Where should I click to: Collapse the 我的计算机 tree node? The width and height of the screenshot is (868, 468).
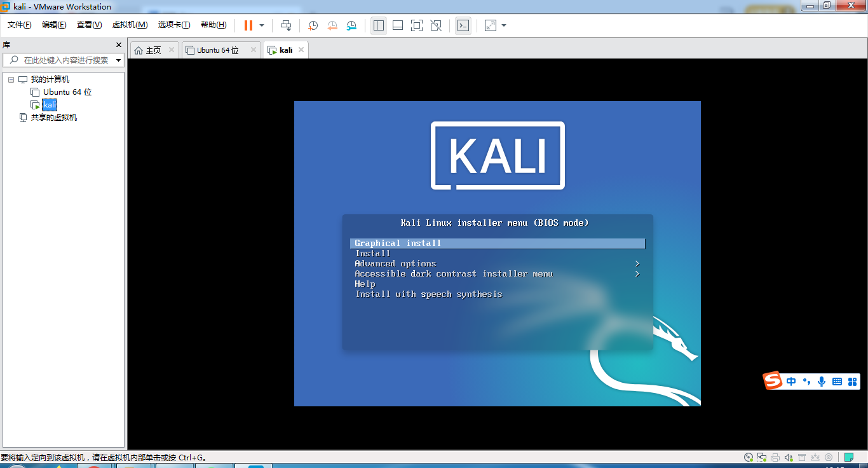click(11, 79)
